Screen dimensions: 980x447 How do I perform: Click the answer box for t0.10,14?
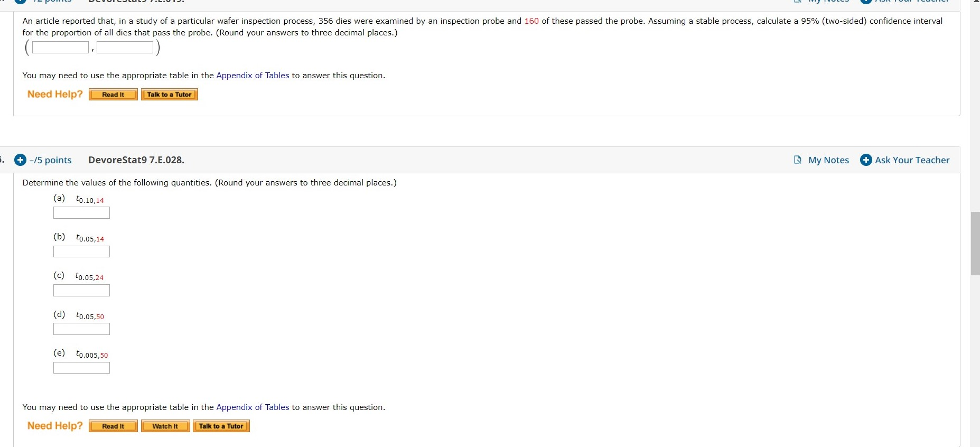[81, 212]
